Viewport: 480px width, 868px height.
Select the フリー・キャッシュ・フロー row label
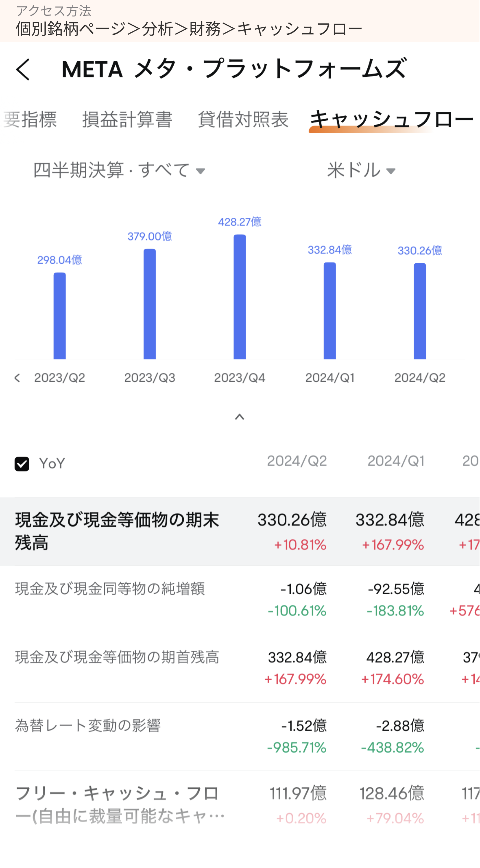(x=119, y=805)
